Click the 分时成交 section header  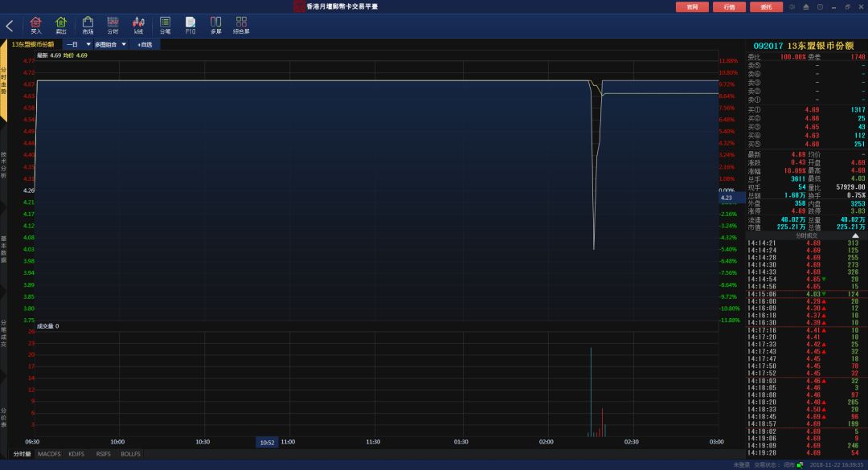click(806, 236)
